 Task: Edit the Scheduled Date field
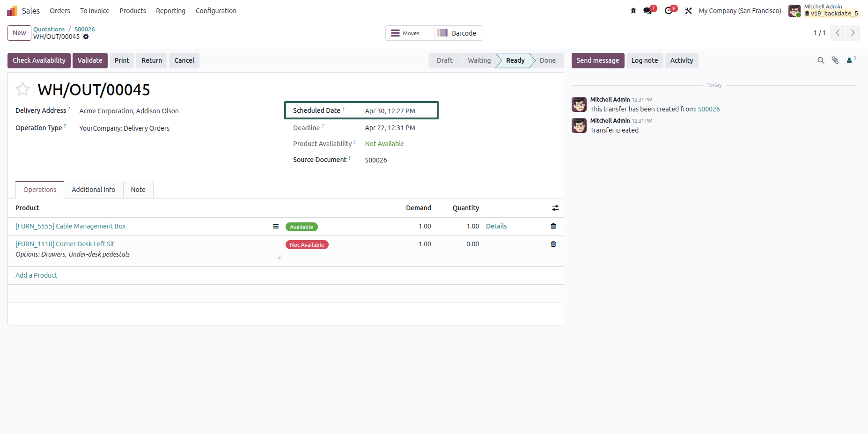(390, 111)
